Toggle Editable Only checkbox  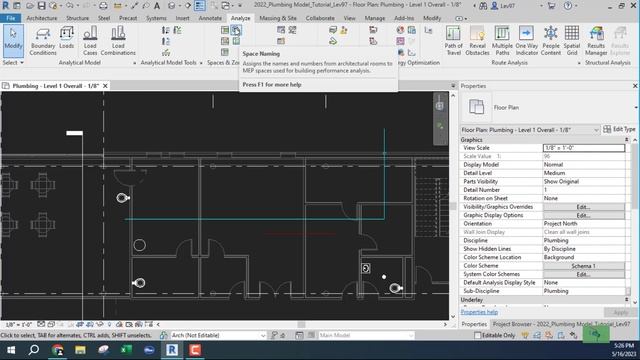click(478, 336)
